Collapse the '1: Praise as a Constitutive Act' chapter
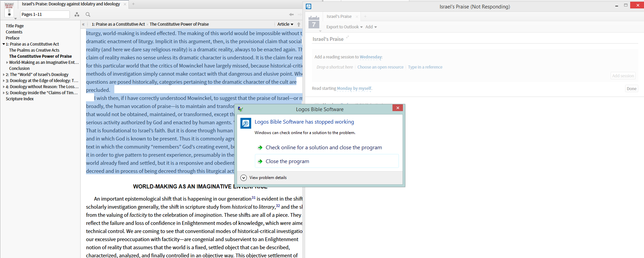The image size is (644, 258). tap(4, 44)
